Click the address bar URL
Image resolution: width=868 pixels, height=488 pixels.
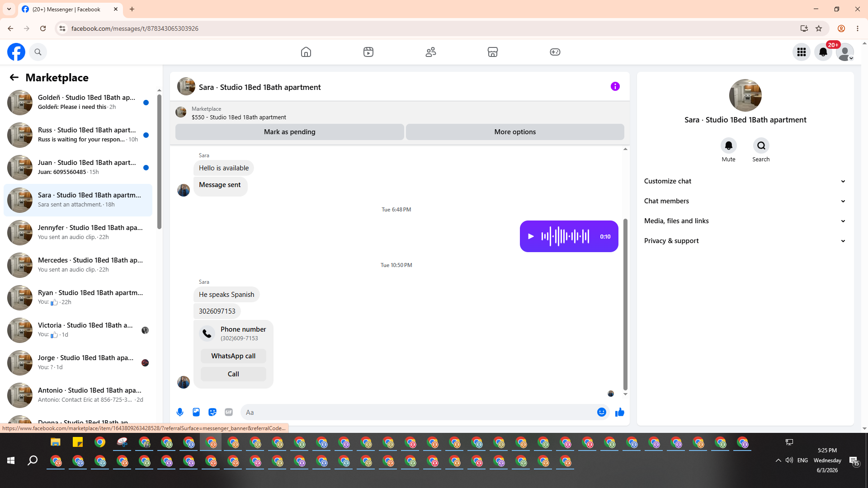coord(135,28)
